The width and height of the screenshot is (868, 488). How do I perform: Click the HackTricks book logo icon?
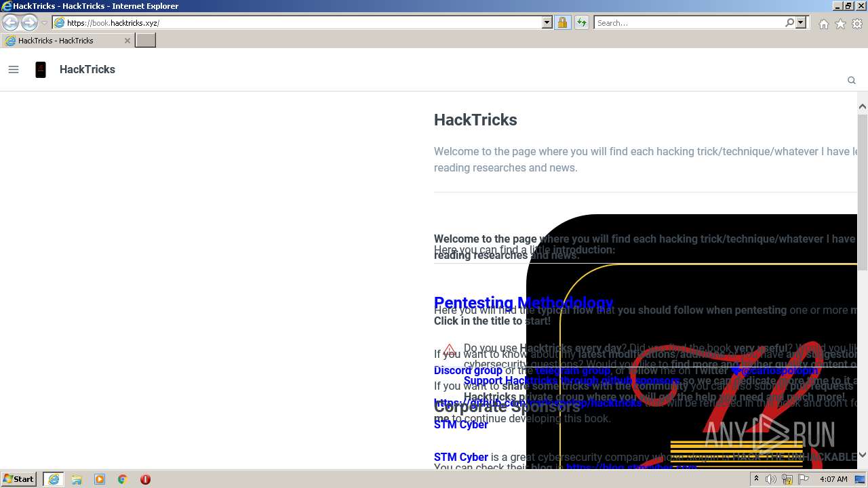pyautogui.click(x=41, y=69)
